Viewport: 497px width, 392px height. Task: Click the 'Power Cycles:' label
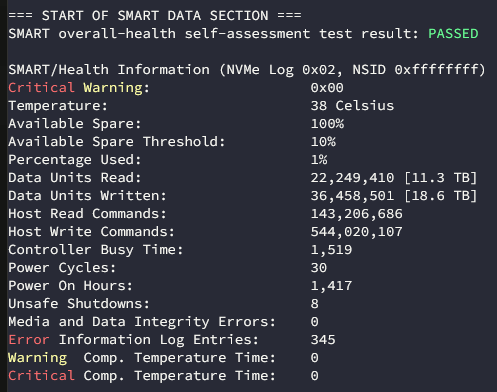coord(62,268)
